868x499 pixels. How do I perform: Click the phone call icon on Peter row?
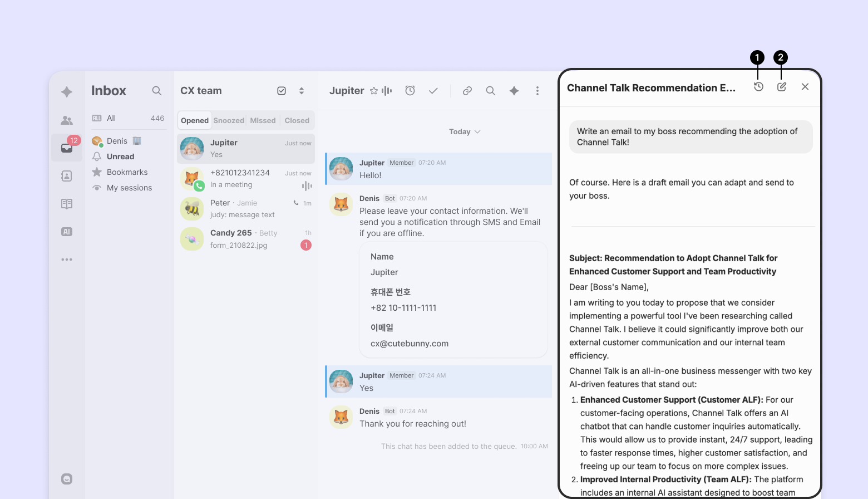point(296,203)
